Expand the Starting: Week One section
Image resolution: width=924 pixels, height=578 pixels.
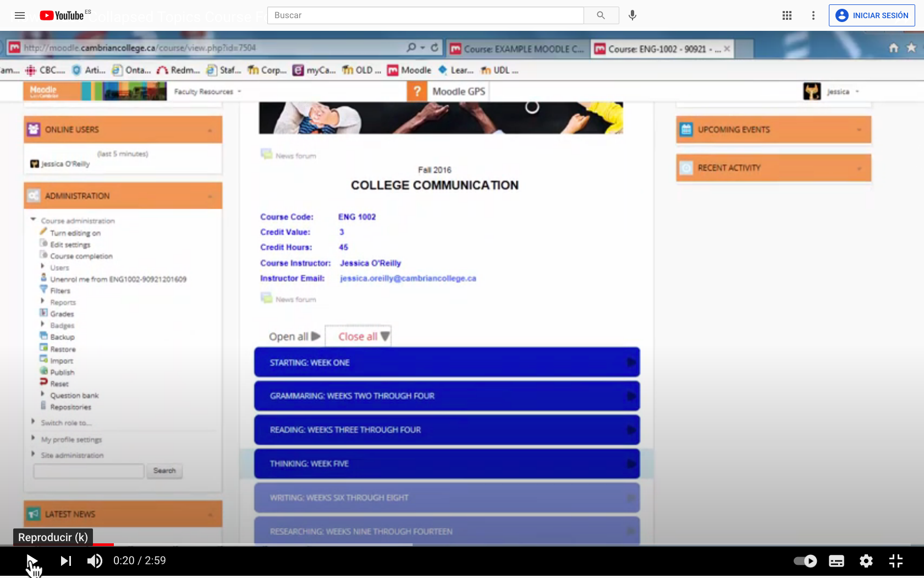click(x=447, y=363)
